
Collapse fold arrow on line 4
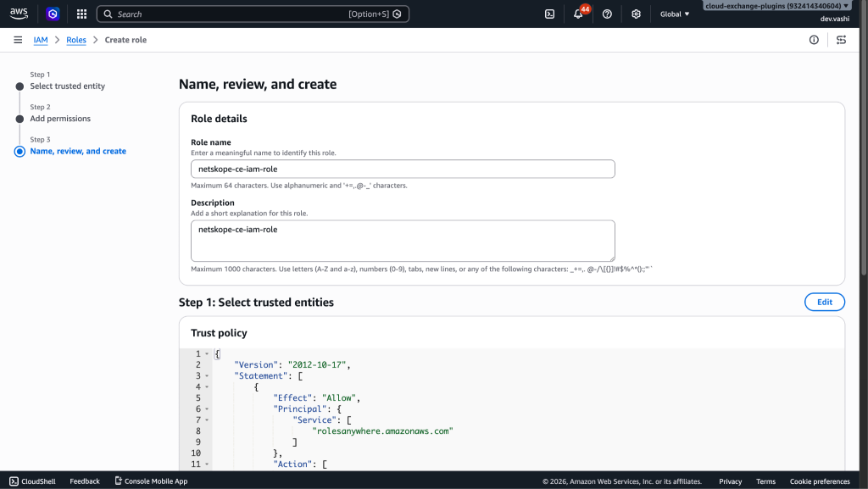pos(207,387)
